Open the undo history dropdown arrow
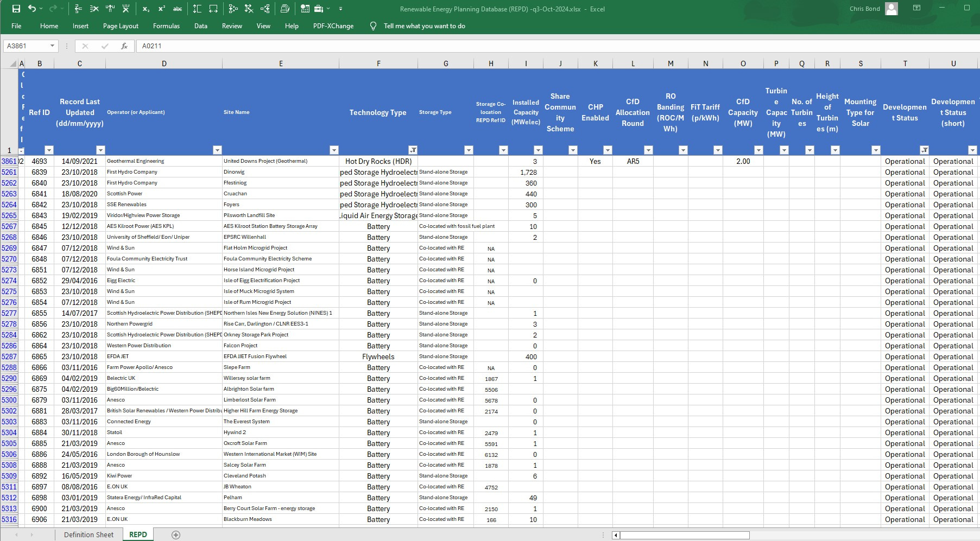This screenshot has width=980, height=541. 41,9
